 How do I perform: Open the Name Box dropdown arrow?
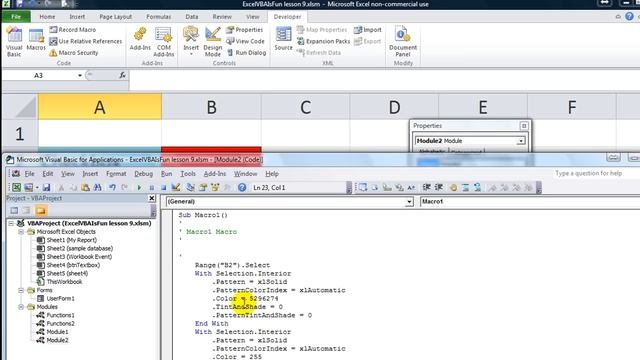80,76
